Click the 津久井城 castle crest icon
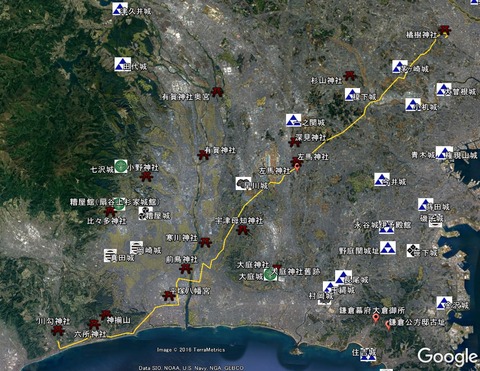The height and width of the screenshot is (371, 480). [x=120, y=9]
